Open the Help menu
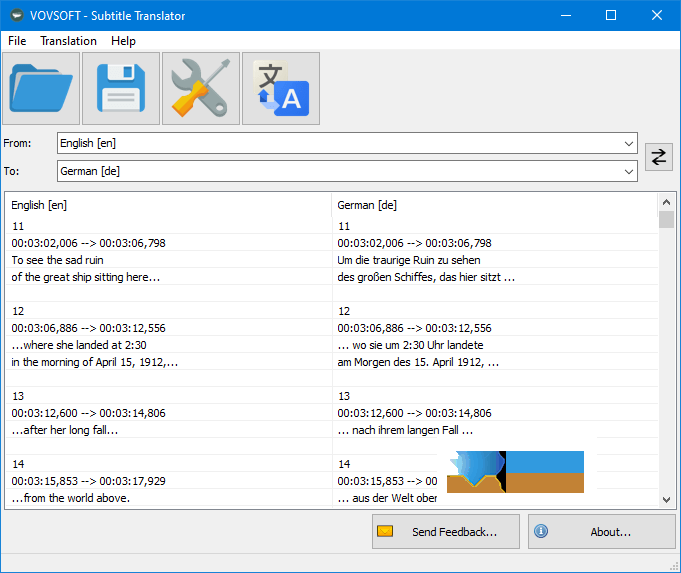Viewport: 681px width, 573px height. pos(123,41)
